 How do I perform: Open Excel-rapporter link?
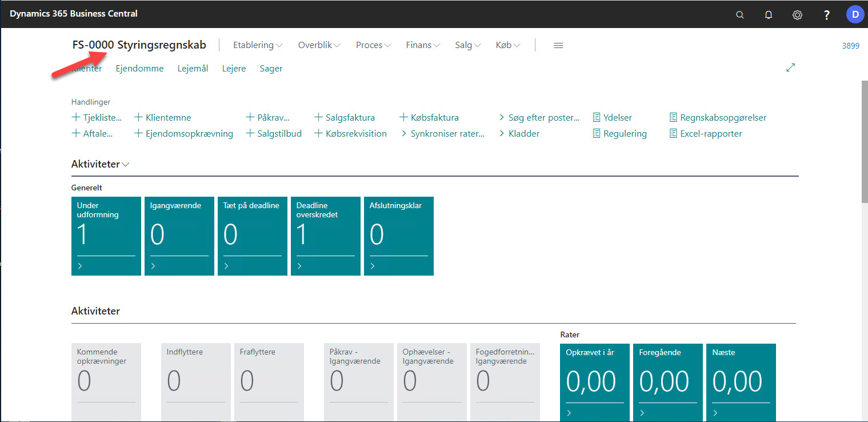706,134
